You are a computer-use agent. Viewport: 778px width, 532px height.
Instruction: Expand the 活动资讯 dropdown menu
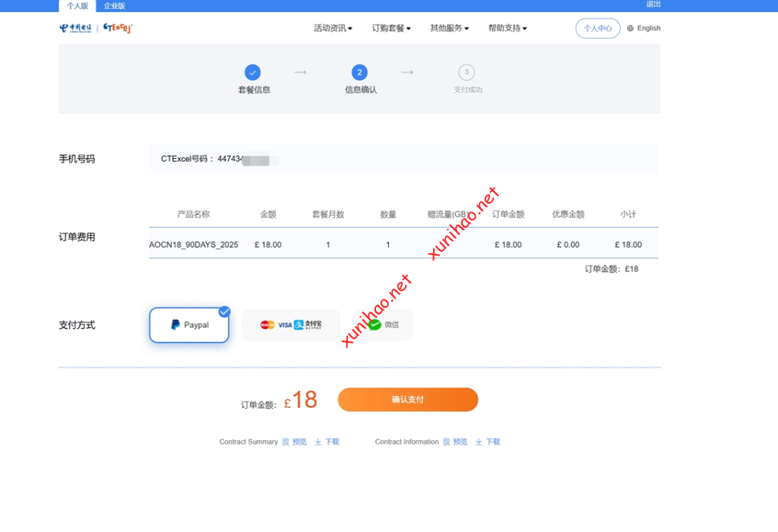[x=333, y=28]
